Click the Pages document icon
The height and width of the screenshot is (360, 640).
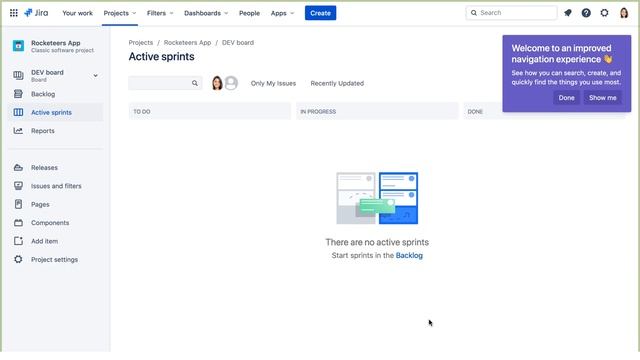click(x=18, y=204)
